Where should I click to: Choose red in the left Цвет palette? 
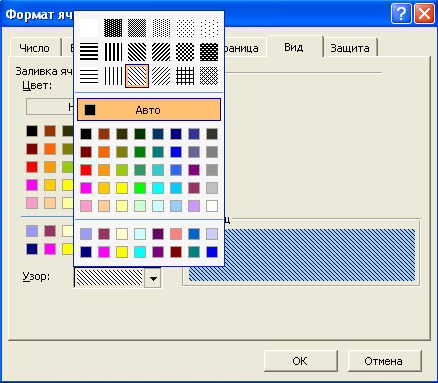tap(32, 167)
